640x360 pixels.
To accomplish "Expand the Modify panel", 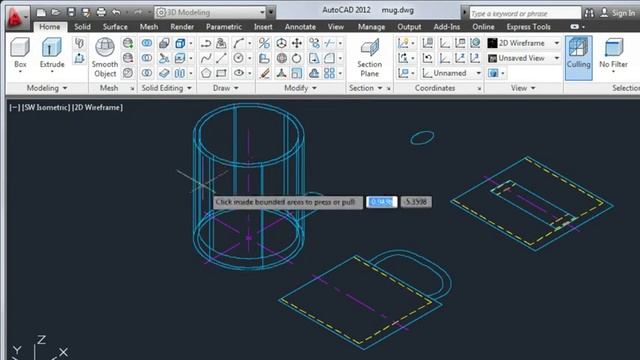I will click(x=300, y=88).
